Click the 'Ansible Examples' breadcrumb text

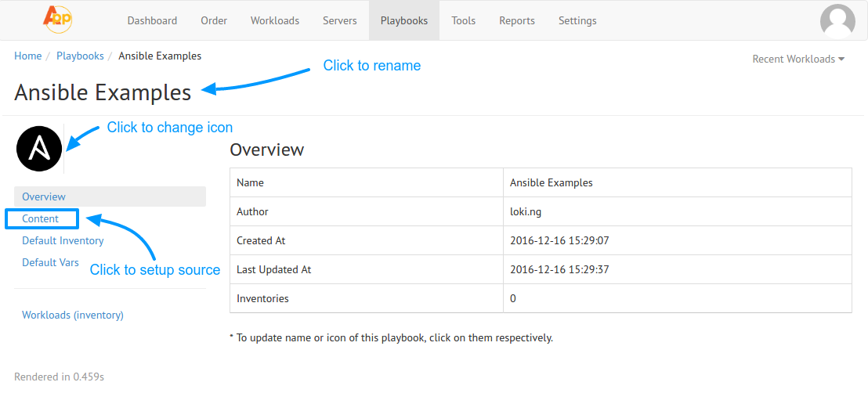160,56
